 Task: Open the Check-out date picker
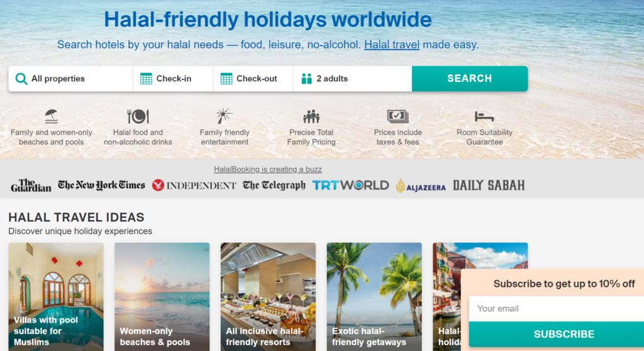(253, 79)
